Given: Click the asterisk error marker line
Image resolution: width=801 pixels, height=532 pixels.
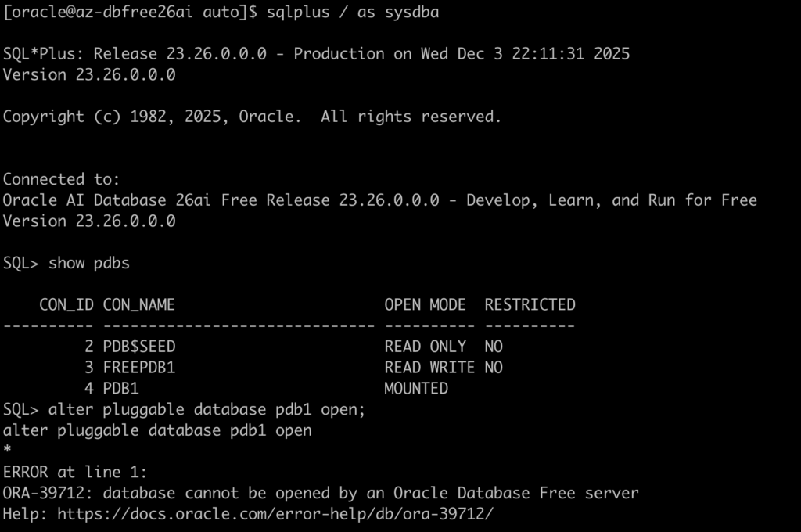Looking at the screenshot, I should [x=8, y=451].
